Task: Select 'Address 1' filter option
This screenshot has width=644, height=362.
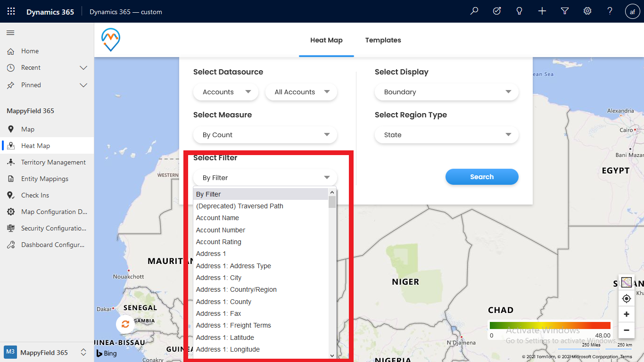Action: point(261,254)
